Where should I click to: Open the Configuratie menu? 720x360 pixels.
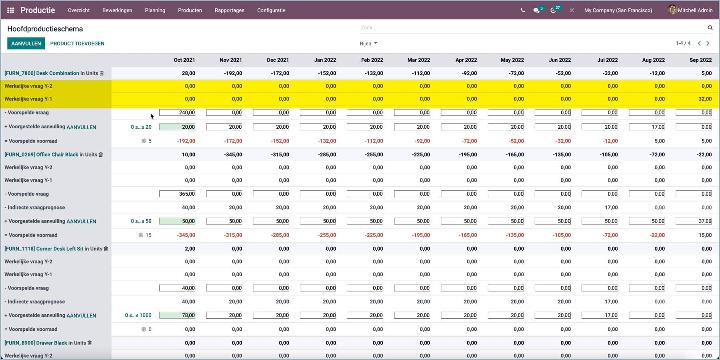click(271, 10)
